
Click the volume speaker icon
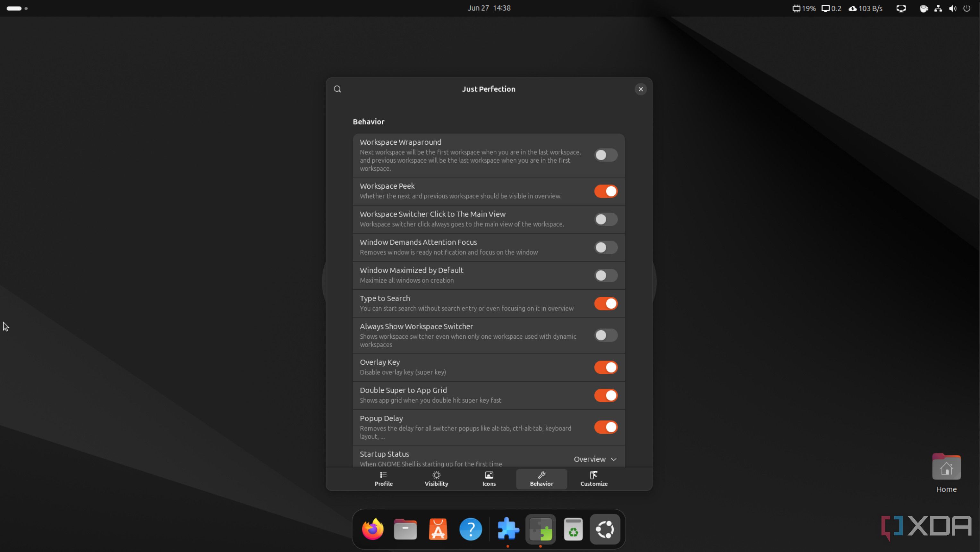tap(953, 8)
